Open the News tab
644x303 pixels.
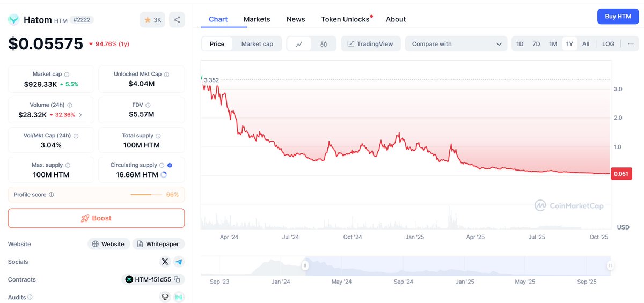click(x=296, y=19)
